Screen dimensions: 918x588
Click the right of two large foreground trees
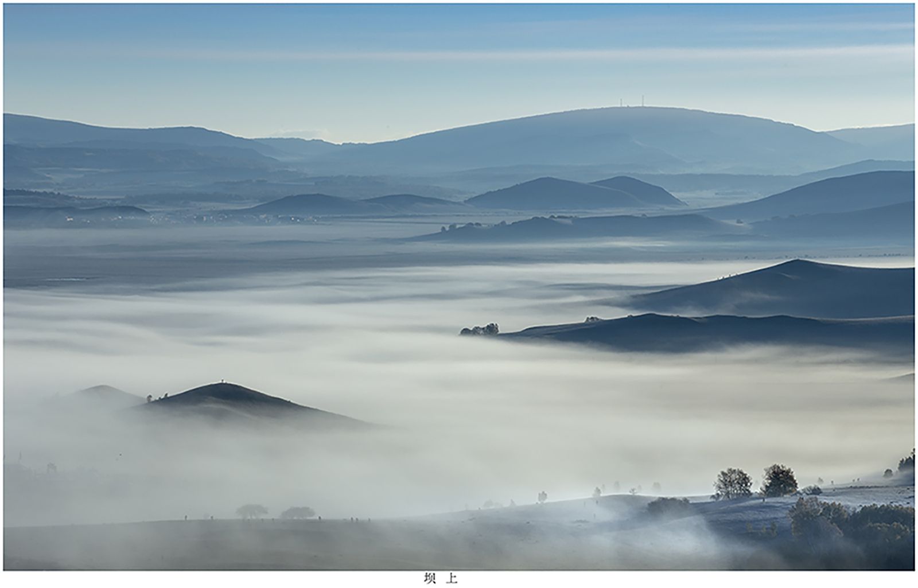coord(779,481)
